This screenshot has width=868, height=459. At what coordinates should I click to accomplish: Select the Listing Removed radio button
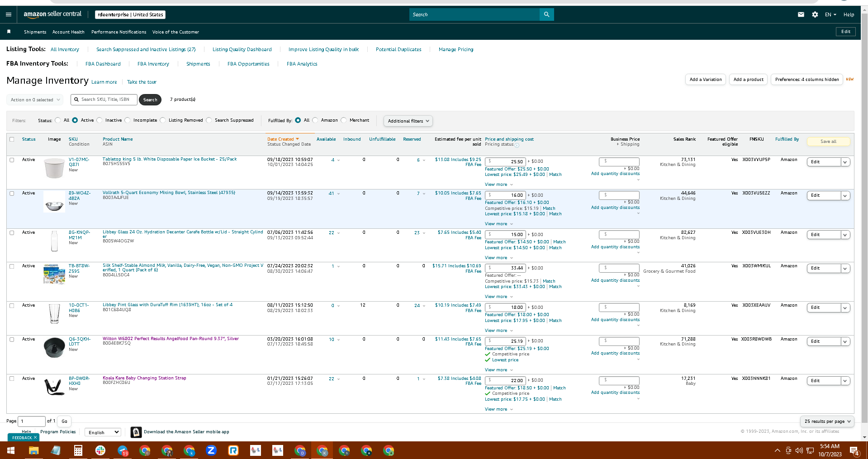pyautogui.click(x=163, y=120)
